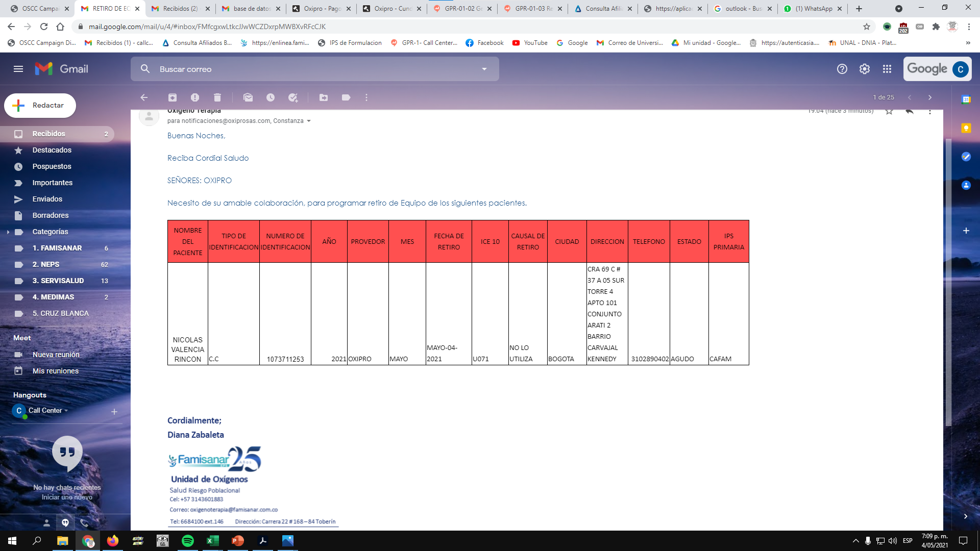
Task: Open more options in email toolbar
Action: tap(366, 97)
